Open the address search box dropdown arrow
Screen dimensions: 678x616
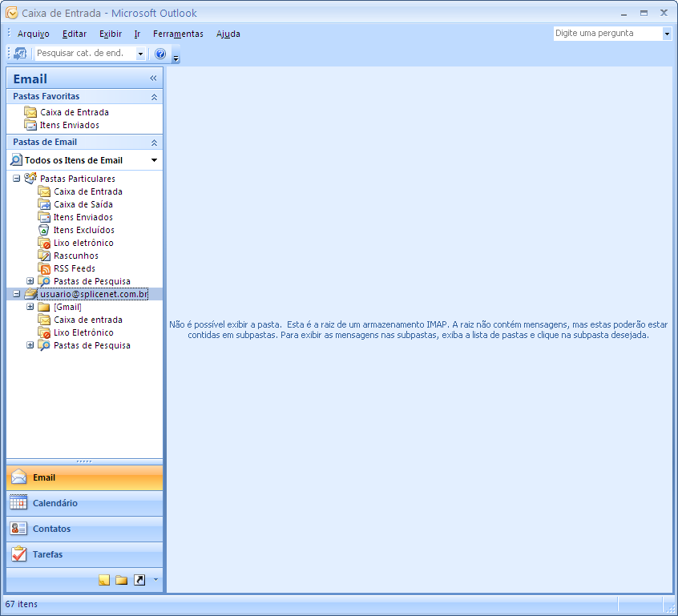(140, 54)
